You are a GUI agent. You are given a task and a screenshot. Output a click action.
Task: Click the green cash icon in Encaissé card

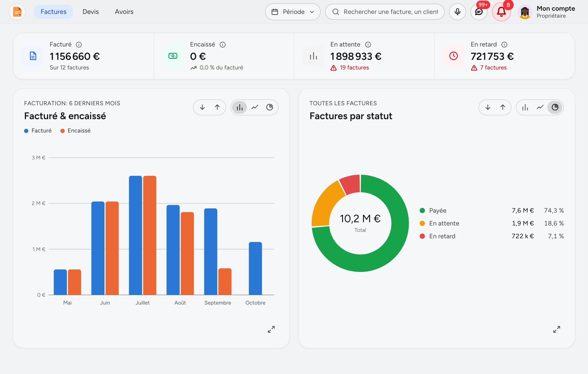click(x=173, y=56)
